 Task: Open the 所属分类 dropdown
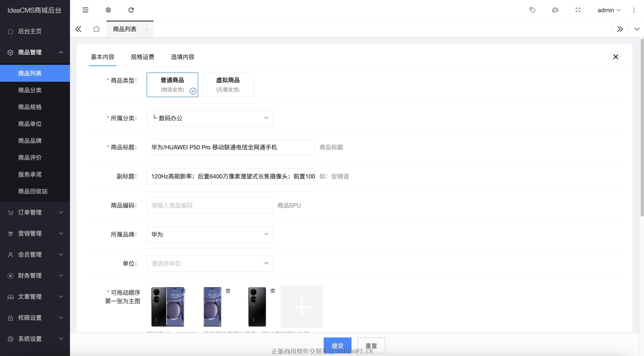[210, 118]
